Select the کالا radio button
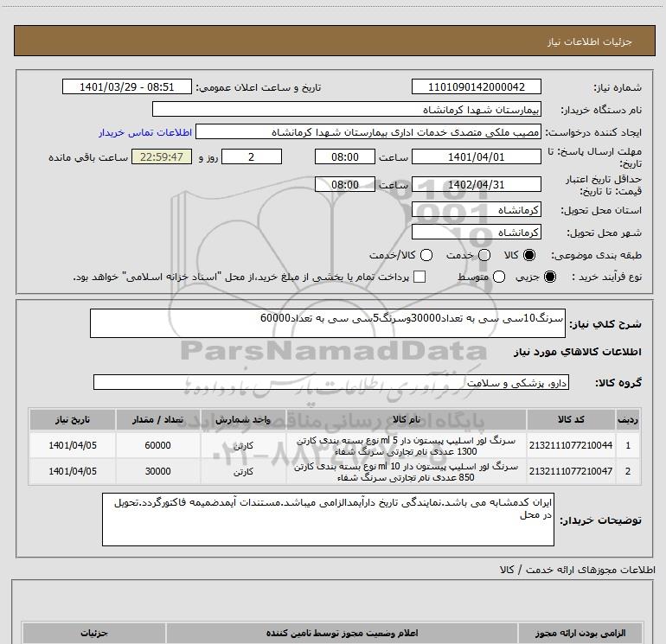The image size is (666, 644). coord(529,255)
